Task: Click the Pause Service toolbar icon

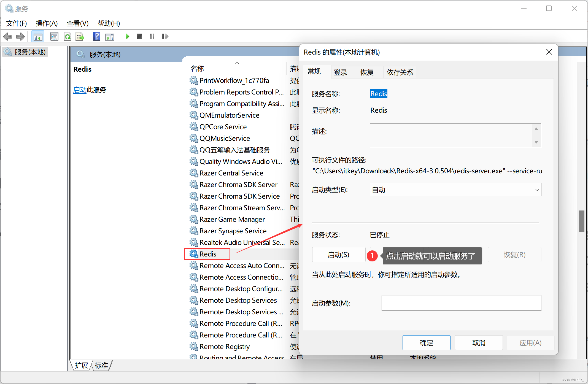Action: pos(152,36)
